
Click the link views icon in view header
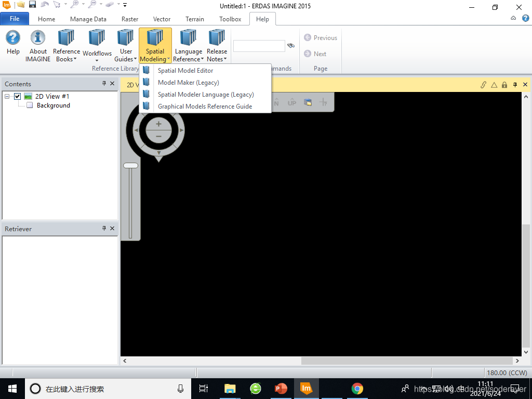[484, 85]
